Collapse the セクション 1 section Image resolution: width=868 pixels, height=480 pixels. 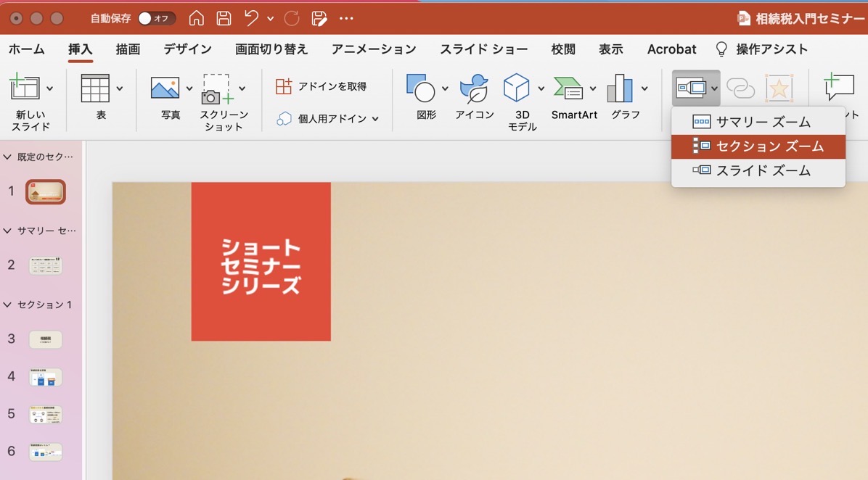coord(7,305)
